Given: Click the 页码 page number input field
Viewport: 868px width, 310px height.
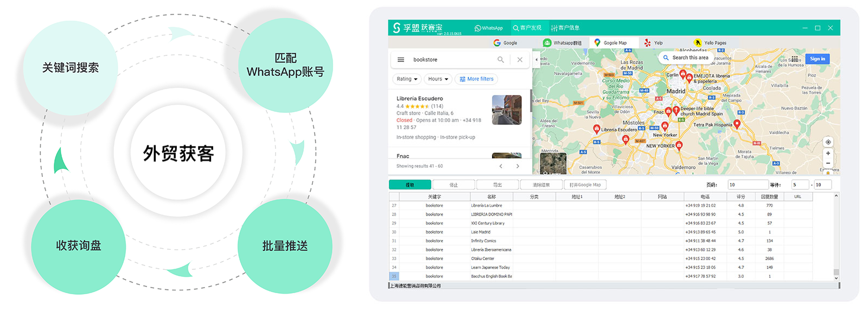Looking at the screenshot, I should [x=748, y=185].
